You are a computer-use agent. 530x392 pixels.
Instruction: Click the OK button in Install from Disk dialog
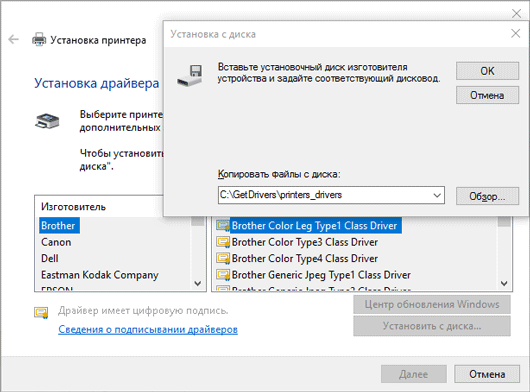tap(487, 71)
